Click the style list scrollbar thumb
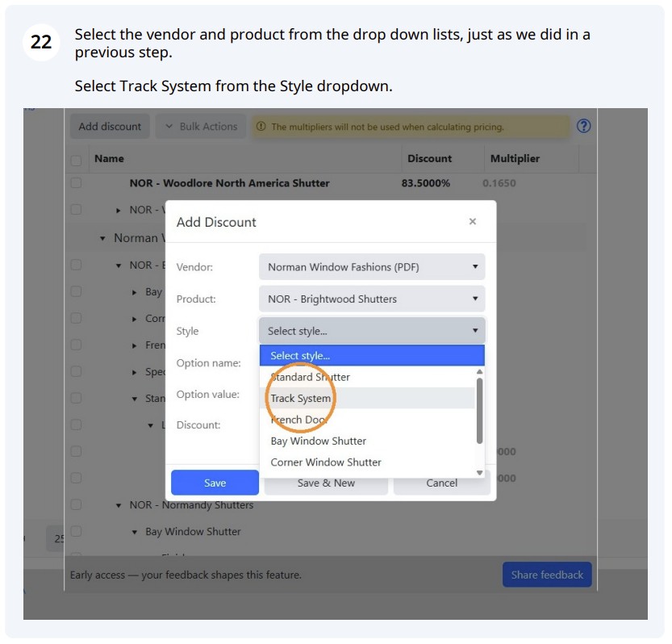The height and width of the screenshot is (644, 672). click(479, 410)
